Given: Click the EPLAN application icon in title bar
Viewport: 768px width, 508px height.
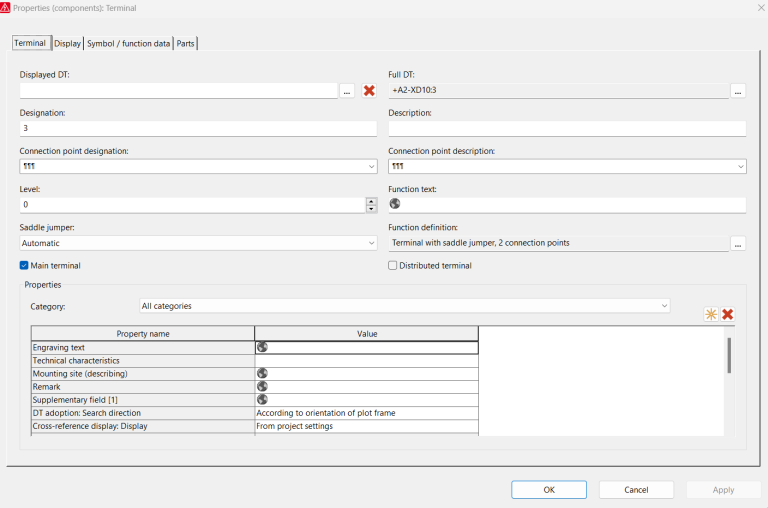Looking at the screenshot, I should [5, 7].
